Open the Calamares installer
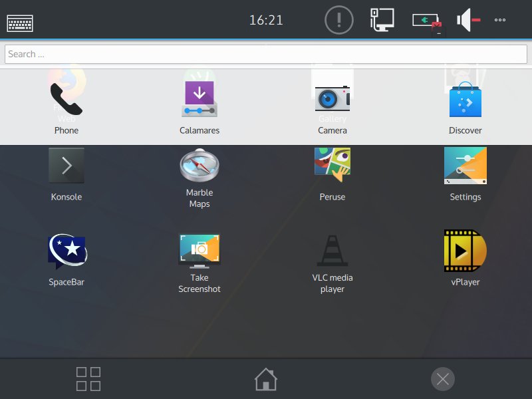 tap(199, 96)
